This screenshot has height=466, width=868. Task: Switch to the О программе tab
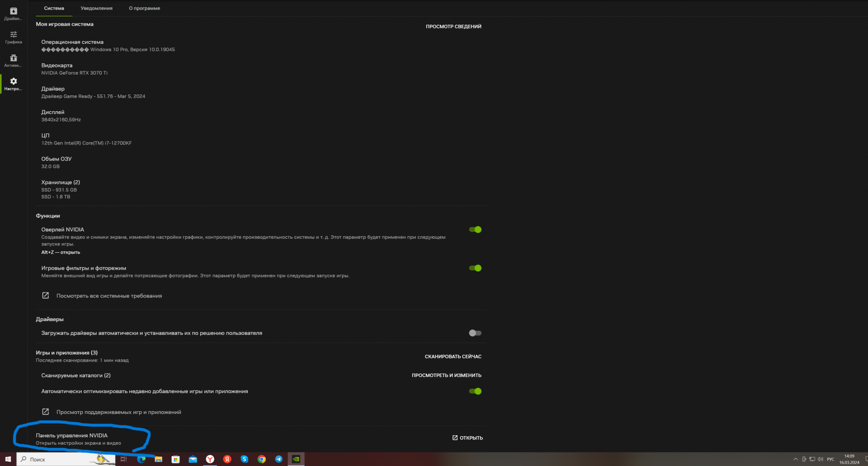[x=144, y=8]
